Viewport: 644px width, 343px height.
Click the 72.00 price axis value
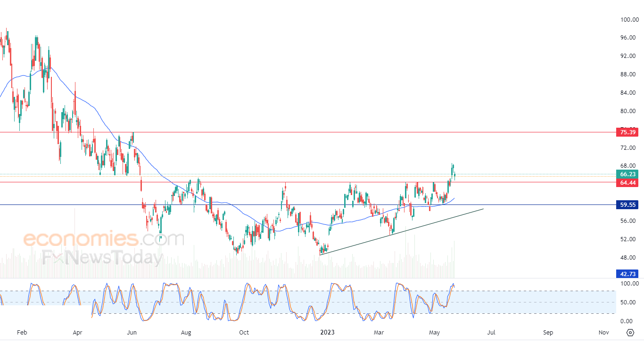click(629, 148)
